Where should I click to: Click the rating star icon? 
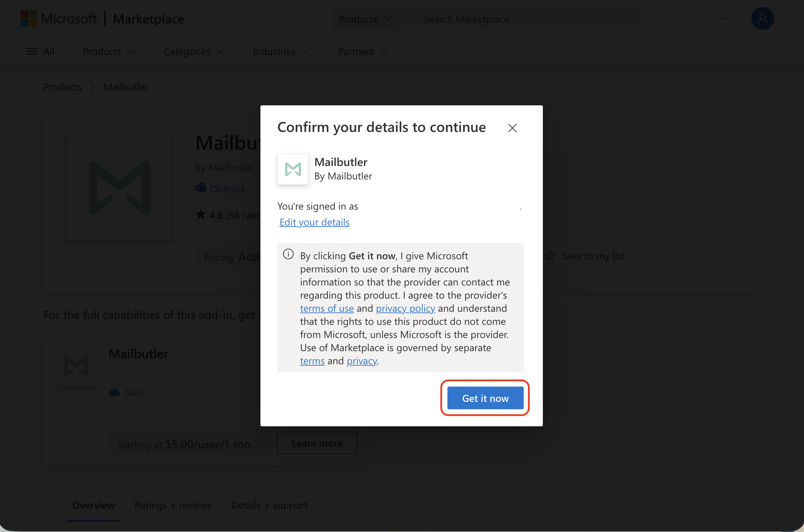200,214
